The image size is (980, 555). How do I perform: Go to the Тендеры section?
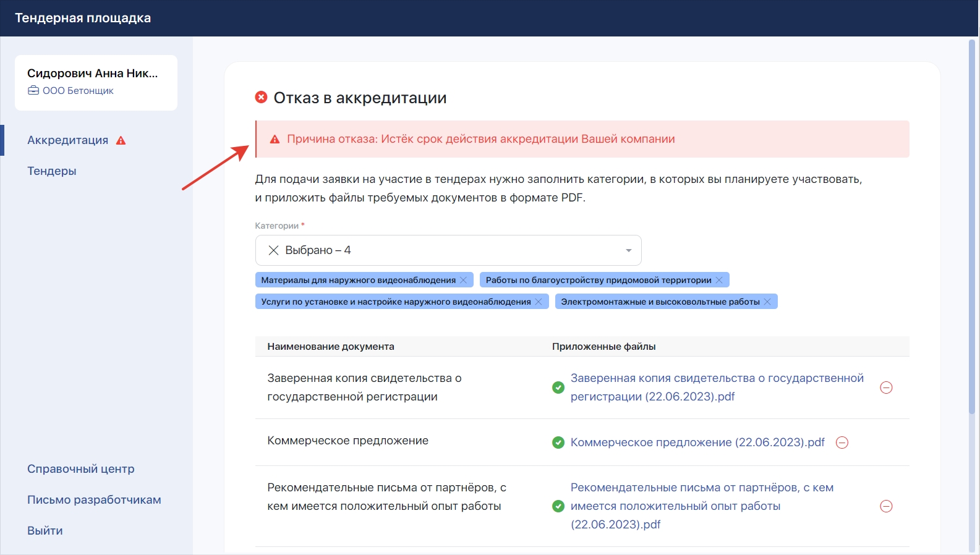pos(52,171)
